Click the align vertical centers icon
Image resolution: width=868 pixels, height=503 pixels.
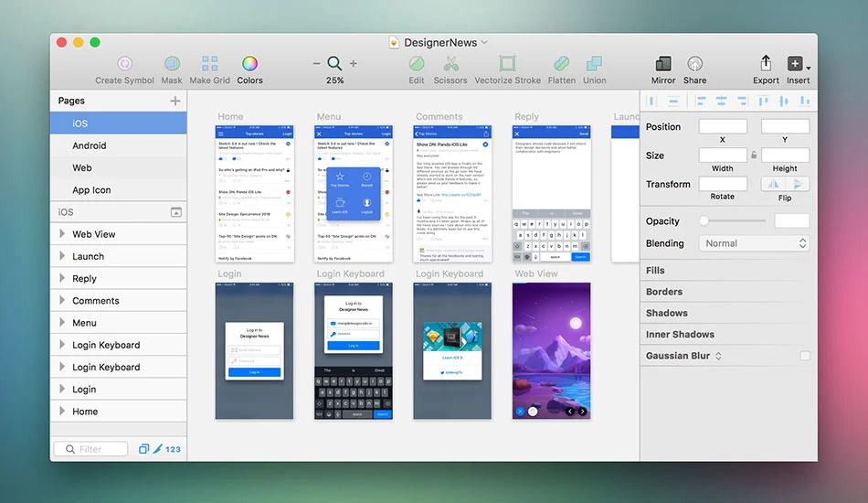coord(784,101)
